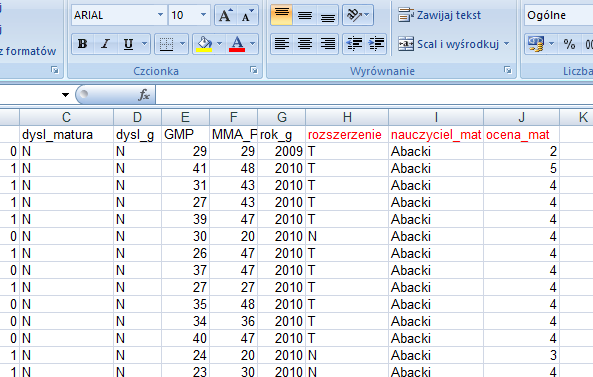
Task: Open fill color dropdown arrow
Action: pyautogui.click(x=220, y=44)
